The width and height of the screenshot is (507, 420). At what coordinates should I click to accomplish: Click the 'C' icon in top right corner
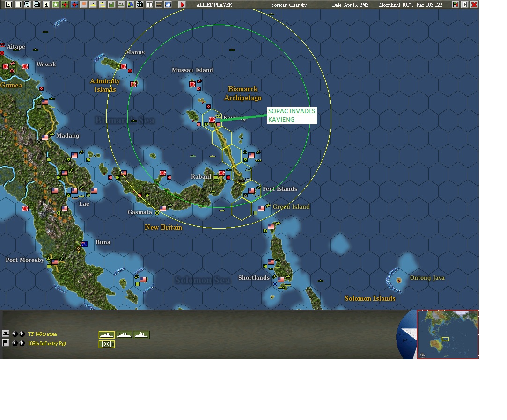[x=465, y=5]
